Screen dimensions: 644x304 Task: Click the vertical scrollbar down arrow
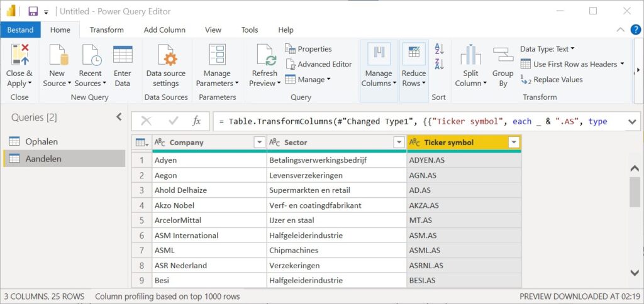tap(635, 272)
